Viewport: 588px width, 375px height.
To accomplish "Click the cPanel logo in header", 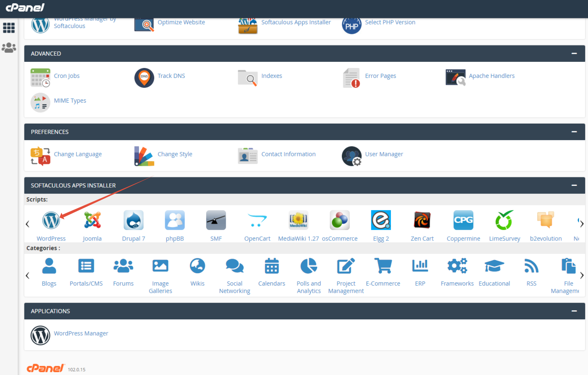I will tap(25, 8).
